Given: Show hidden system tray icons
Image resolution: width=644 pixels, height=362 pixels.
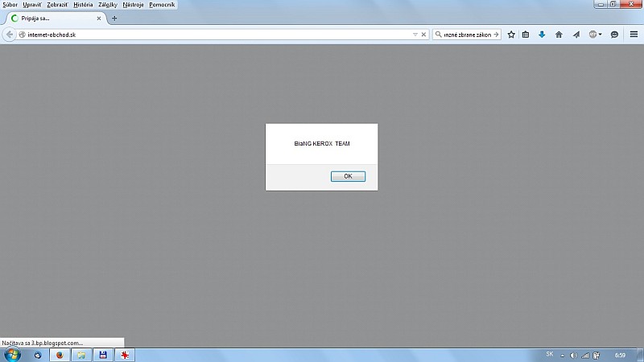Looking at the screenshot, I should (562, 355).
